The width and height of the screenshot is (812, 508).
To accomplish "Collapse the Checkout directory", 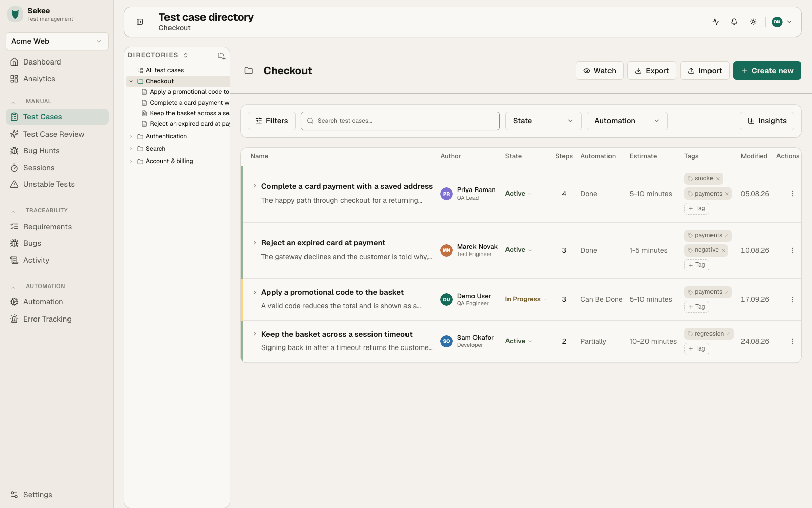I will [131, 81].
